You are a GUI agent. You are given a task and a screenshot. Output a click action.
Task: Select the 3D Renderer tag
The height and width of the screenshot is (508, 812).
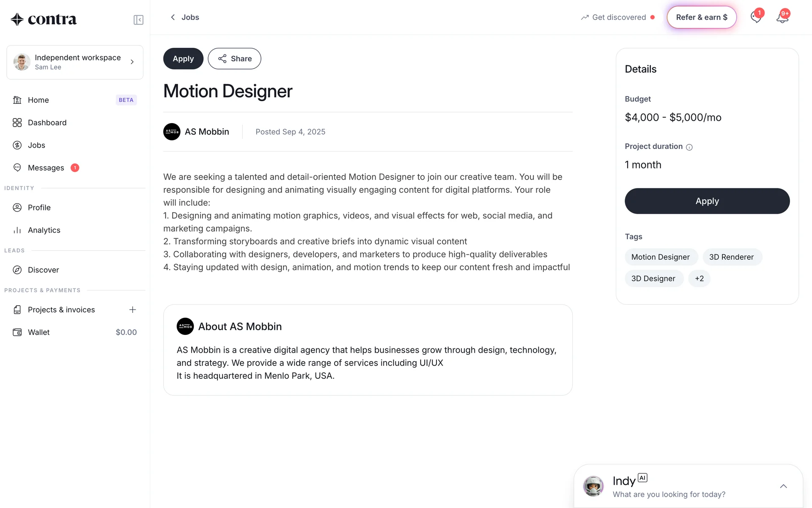[731, 257]
